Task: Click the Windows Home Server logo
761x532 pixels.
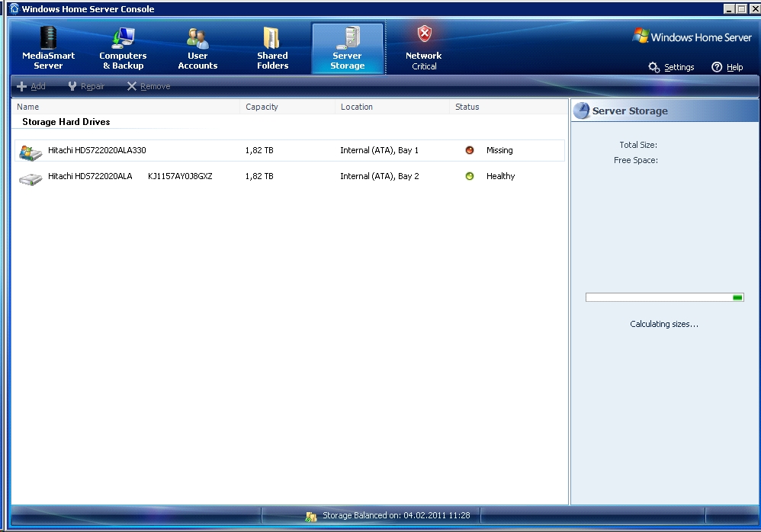Action: click(x=692, y=37)
